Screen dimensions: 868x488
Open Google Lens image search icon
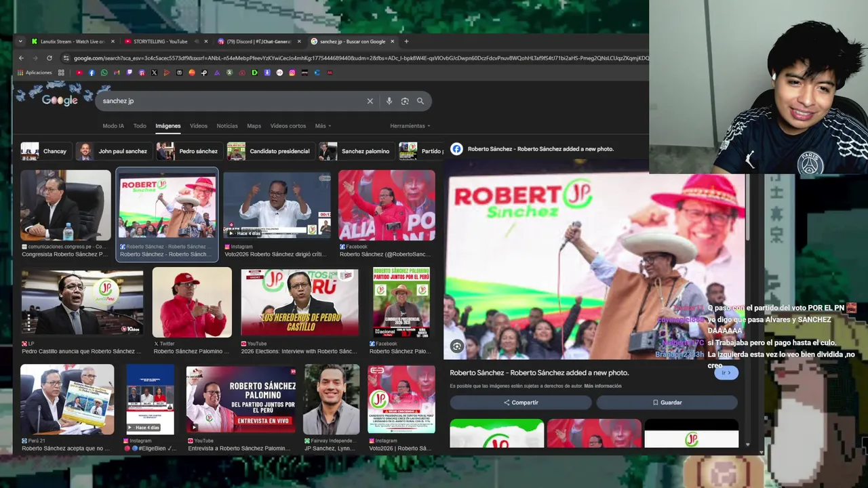click(x=405, y=101)
